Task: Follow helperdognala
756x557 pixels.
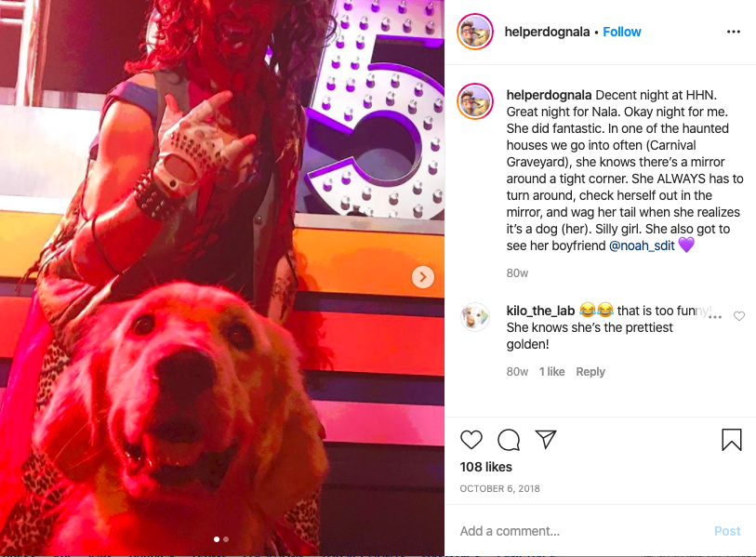Action: (621, 32)
